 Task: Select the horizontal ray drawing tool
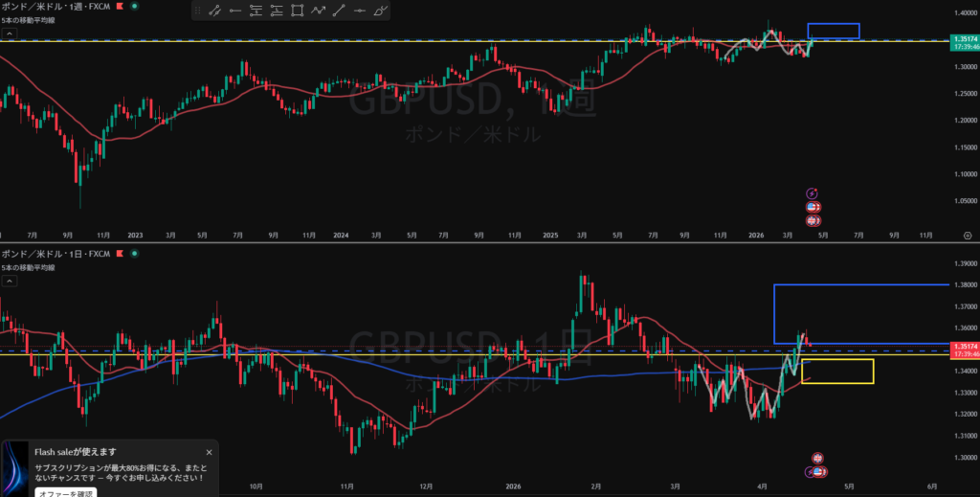[x=234, y=11]
